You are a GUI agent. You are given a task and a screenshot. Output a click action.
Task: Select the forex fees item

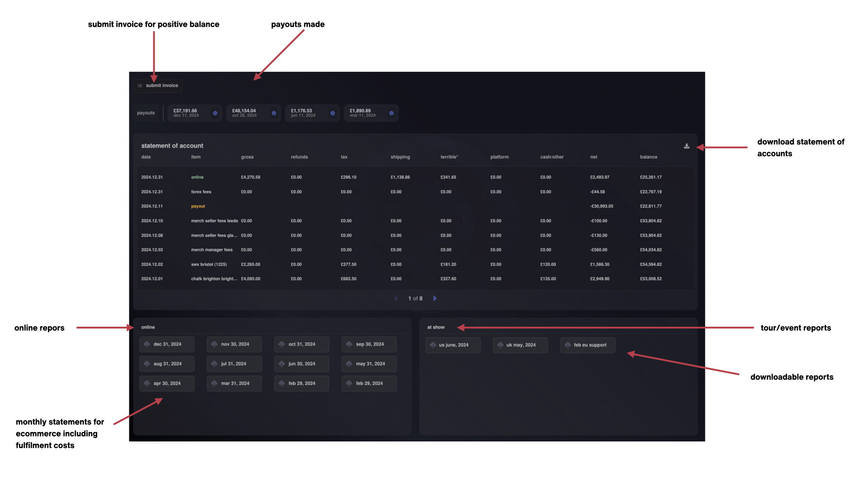point(201,192)
